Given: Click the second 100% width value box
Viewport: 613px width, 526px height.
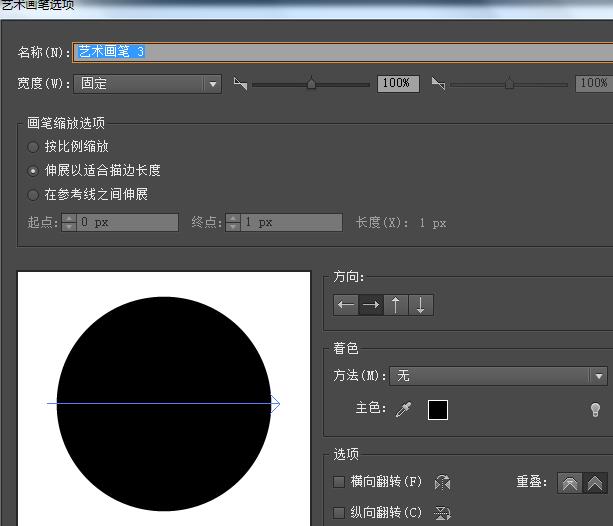Looking at the screenshot, I should tap(594, 83).
